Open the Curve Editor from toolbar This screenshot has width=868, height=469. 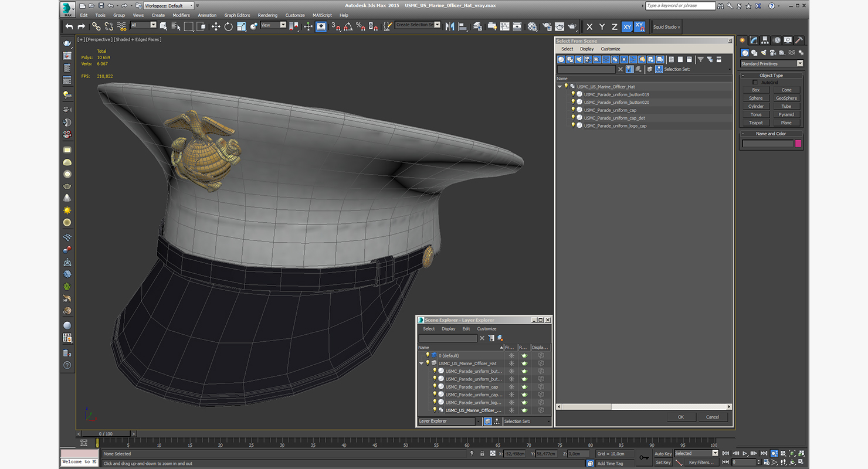coord(504,26)
